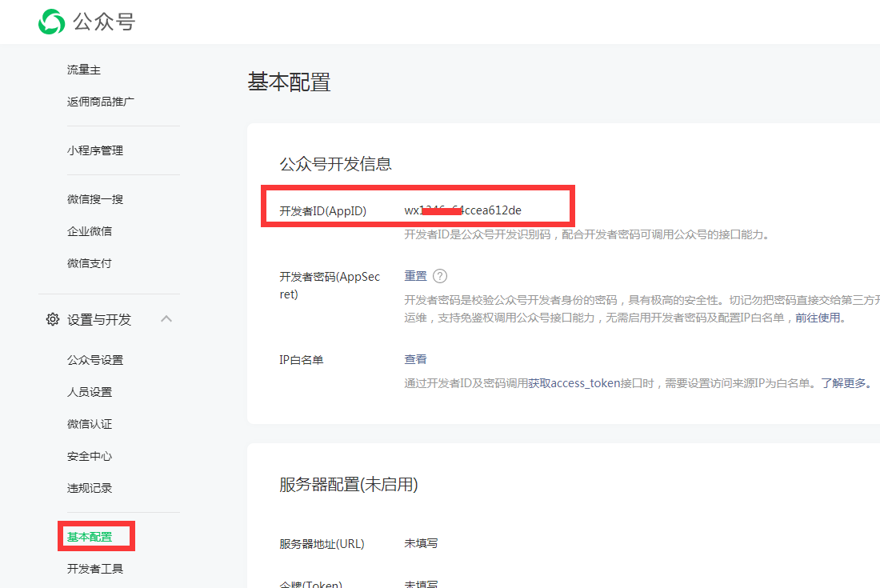Viewport: 880px width, 588px height.
Task: Go to 小程序管理
Action: 94,150
